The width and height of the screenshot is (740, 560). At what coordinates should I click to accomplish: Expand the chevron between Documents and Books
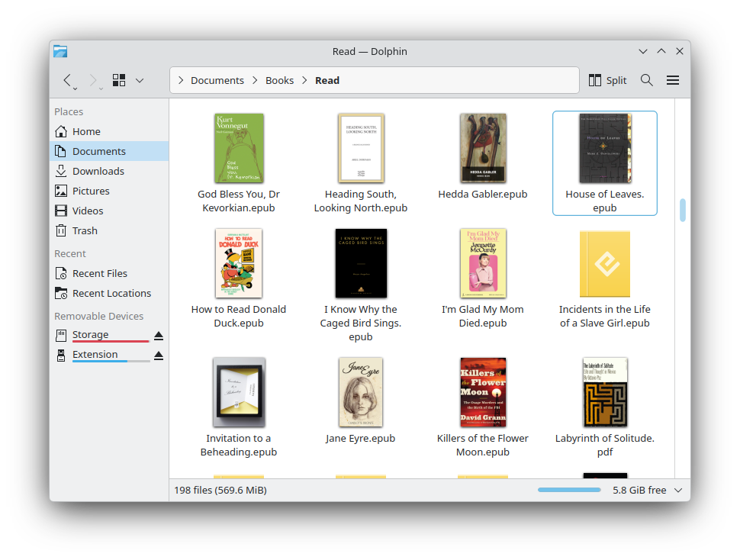[255, 80]
